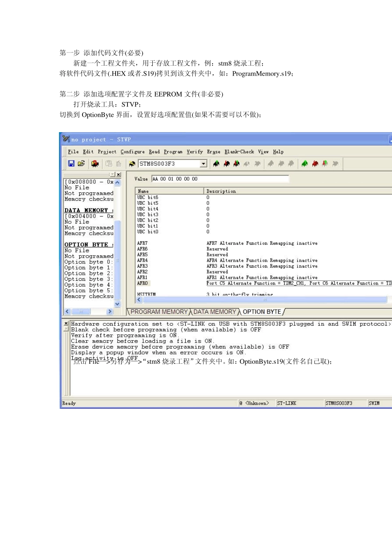392x555 pixels.
Task: Switch to the DATA MEMORY tab
Action: tap(215, 312)
